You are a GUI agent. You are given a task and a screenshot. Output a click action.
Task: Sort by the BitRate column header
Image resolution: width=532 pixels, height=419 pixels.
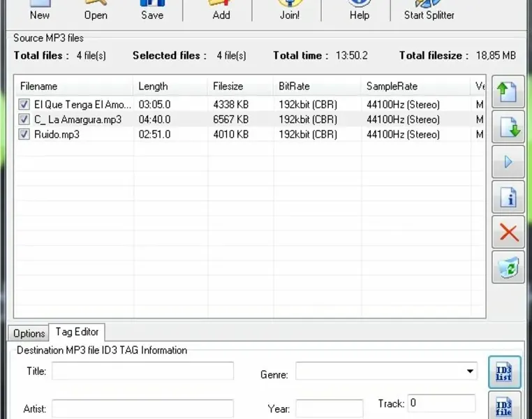(x=317, y=86)
